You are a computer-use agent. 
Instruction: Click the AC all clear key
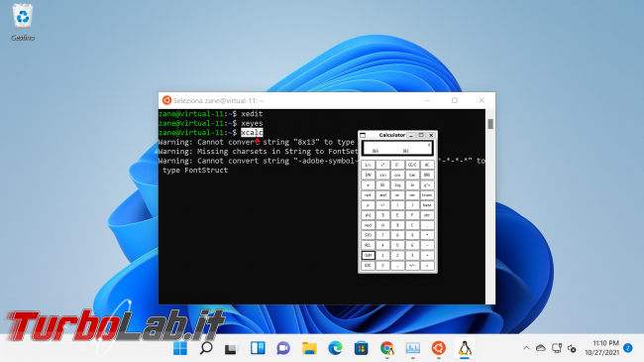(427, 165)
